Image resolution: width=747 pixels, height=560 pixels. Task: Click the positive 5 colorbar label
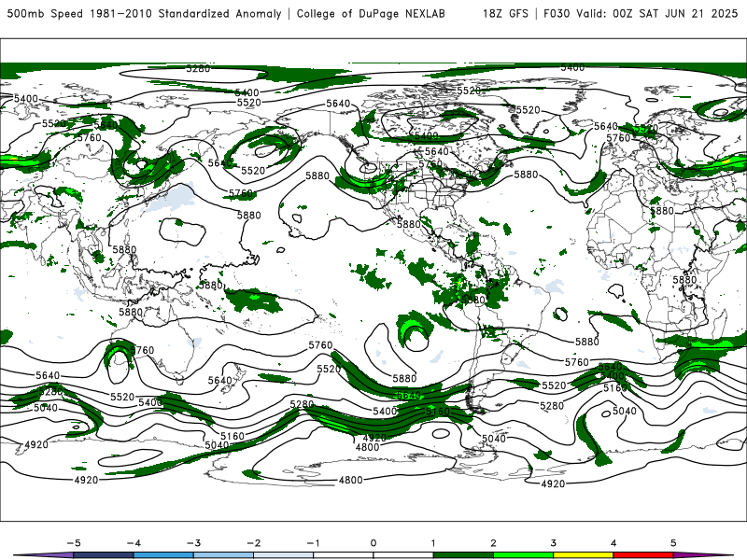point(673,543)
